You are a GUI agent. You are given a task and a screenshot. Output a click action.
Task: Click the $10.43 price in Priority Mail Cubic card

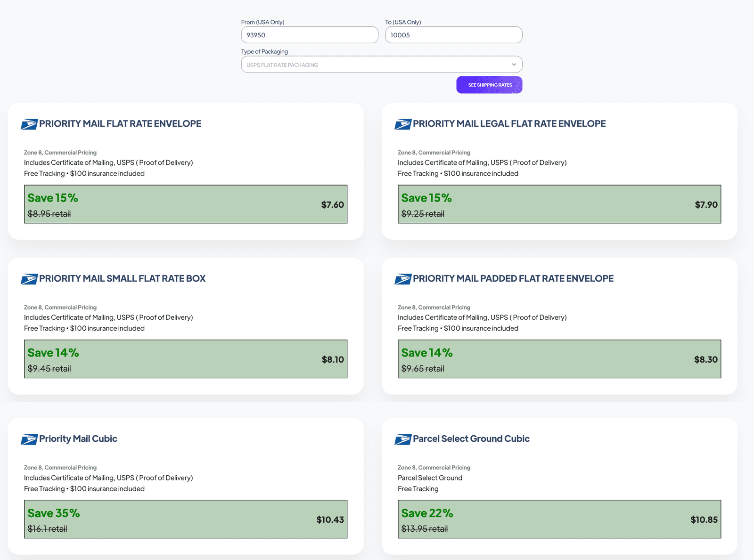330,519
